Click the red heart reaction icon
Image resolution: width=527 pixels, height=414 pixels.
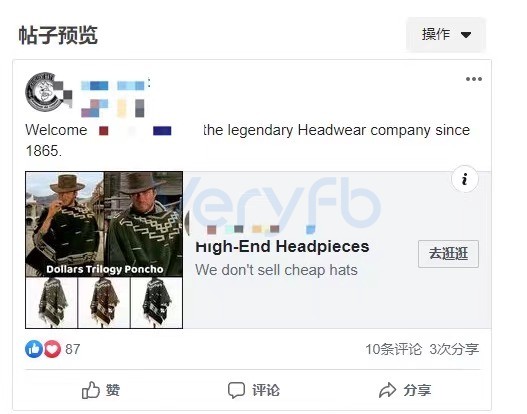pyautogui.click(x=52, y=349)
